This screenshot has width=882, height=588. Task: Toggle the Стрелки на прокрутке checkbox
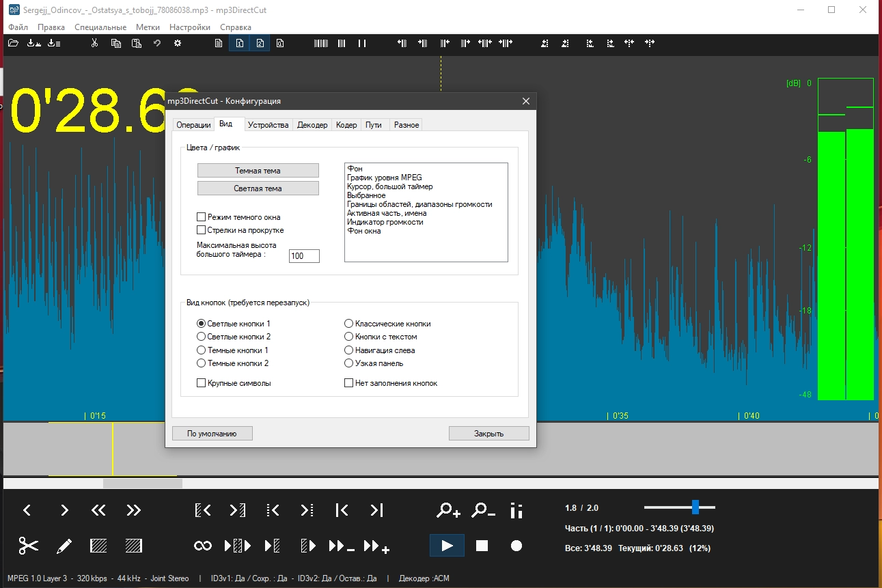[202, 230]
